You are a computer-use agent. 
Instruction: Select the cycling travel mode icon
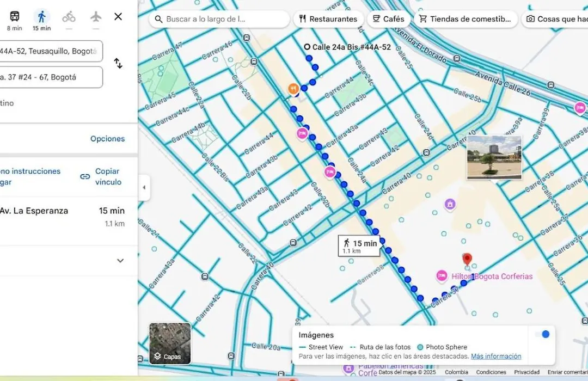69,16
